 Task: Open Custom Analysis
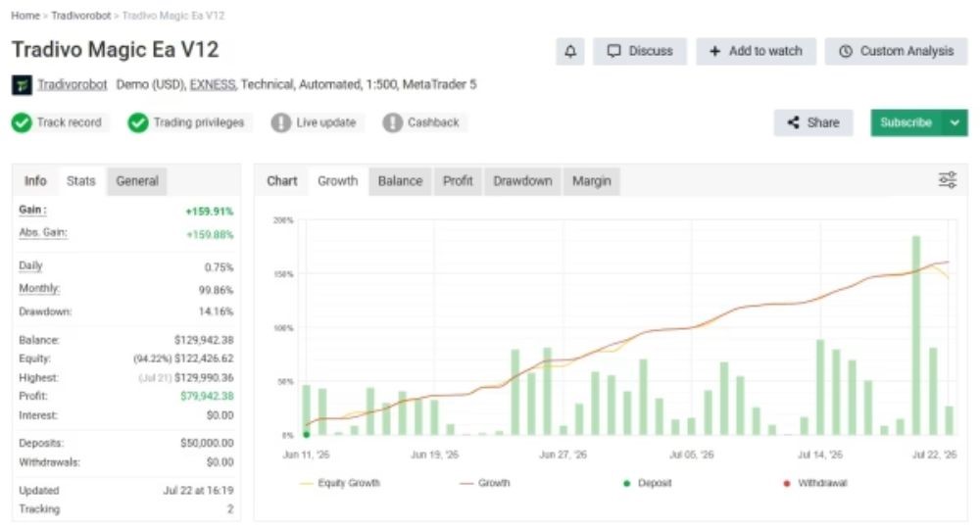click(896, 51)
